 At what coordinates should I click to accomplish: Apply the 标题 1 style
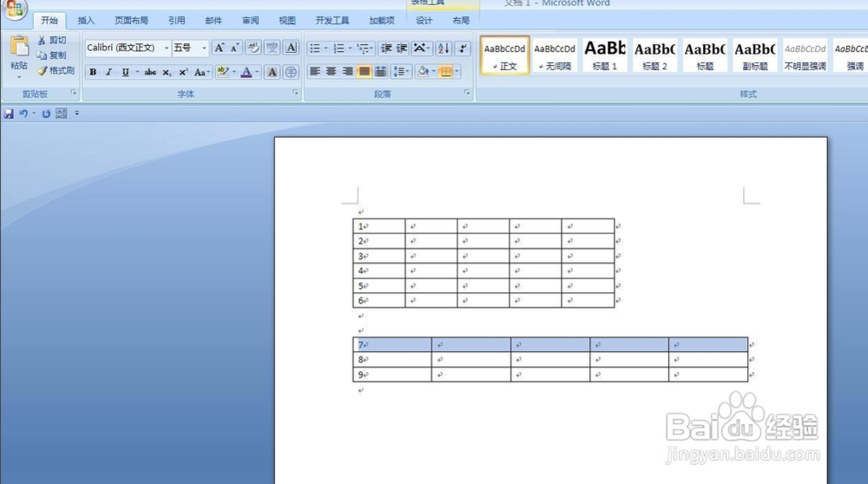(x=604, y=56)
